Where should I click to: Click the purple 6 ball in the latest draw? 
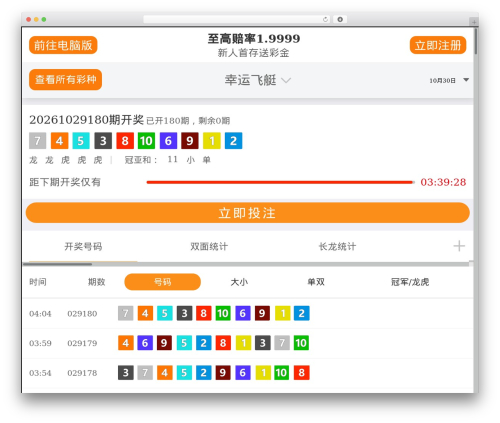pyautogui.click(x=168, y=141)
